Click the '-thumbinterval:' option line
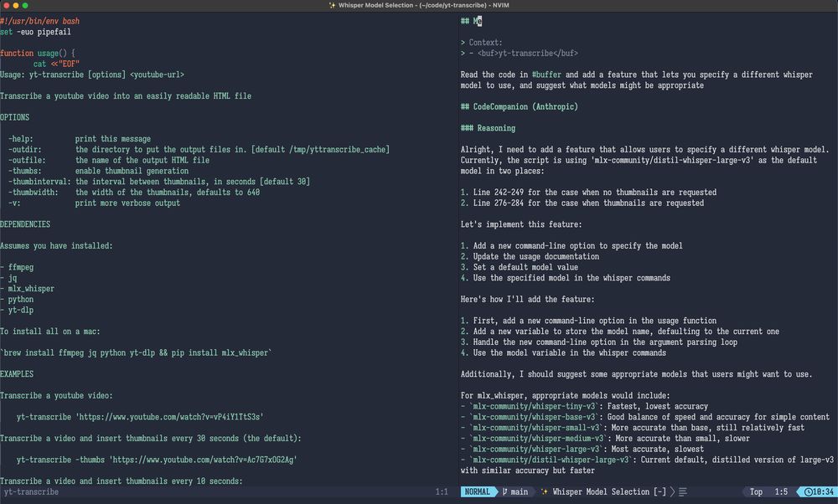 click(158, 182)
